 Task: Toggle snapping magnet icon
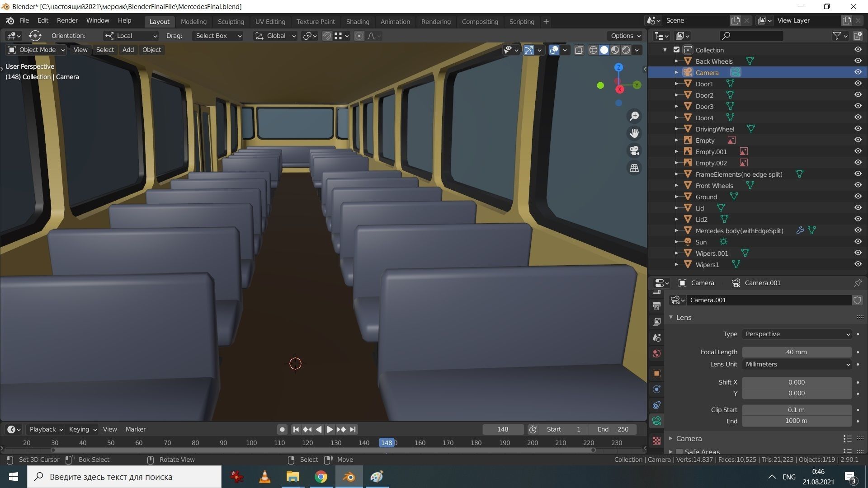[x=327, y=36]
